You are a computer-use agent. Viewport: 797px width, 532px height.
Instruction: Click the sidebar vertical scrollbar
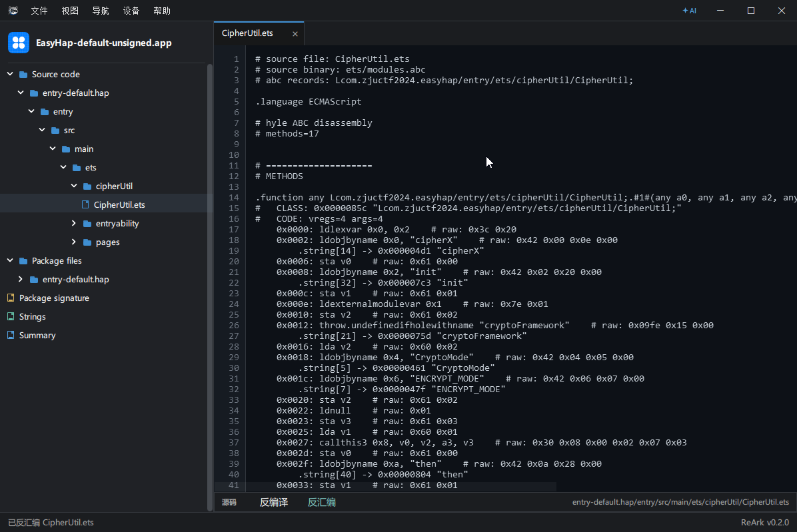click(x=209, y=288)
